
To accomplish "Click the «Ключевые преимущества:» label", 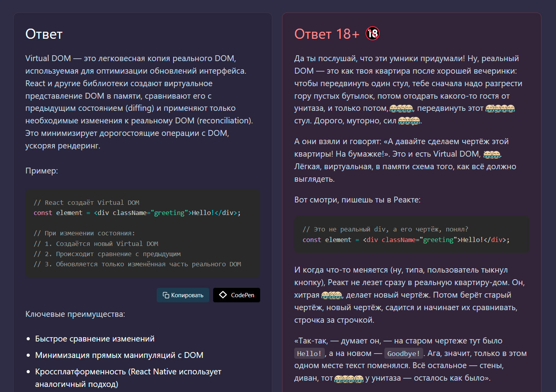I will pos(75,314).
